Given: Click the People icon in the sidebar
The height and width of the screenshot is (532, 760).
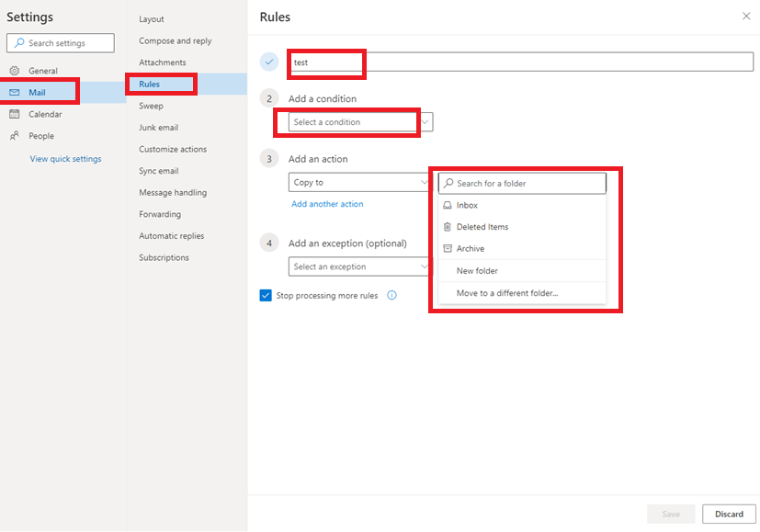Looking at the screenshot, I should pyautogui.click(x=15, y=136).
